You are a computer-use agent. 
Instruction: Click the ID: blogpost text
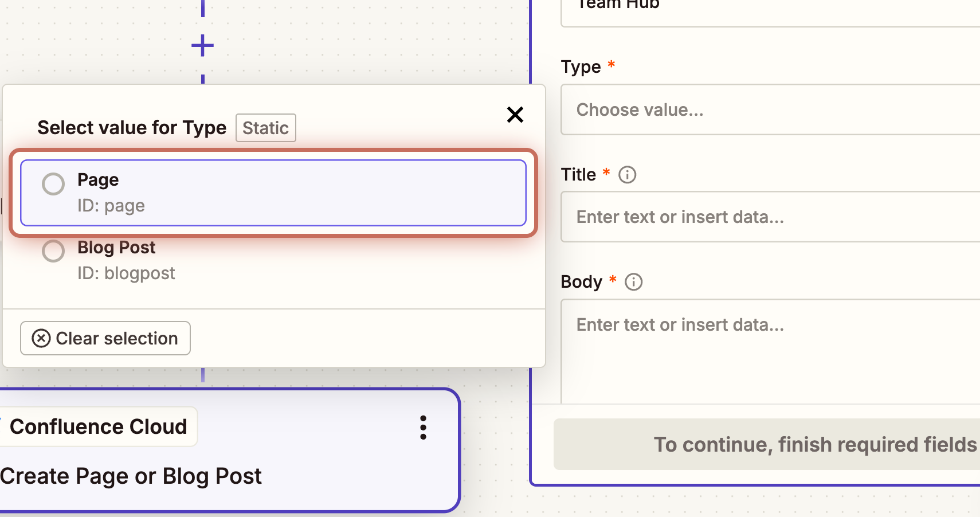tap(126, 273)
